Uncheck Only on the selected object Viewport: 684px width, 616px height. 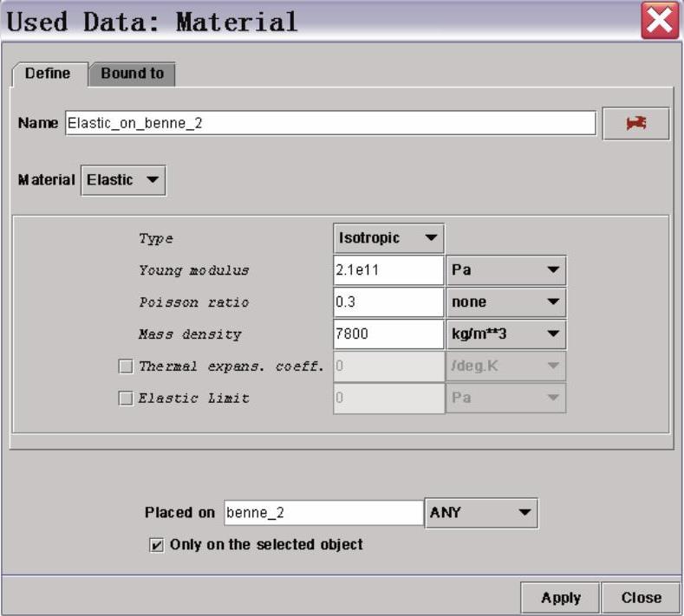click(x=157, y=545)
